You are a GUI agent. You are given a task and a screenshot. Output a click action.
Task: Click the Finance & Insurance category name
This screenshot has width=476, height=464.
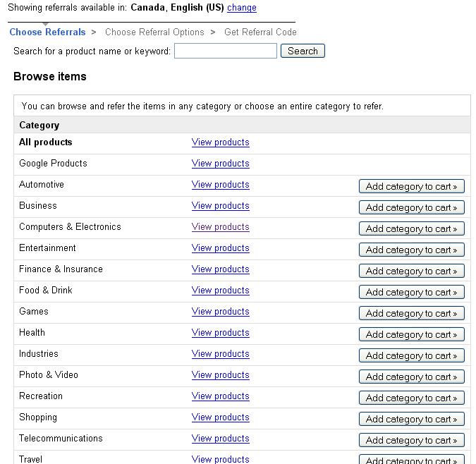click(61, 269)
